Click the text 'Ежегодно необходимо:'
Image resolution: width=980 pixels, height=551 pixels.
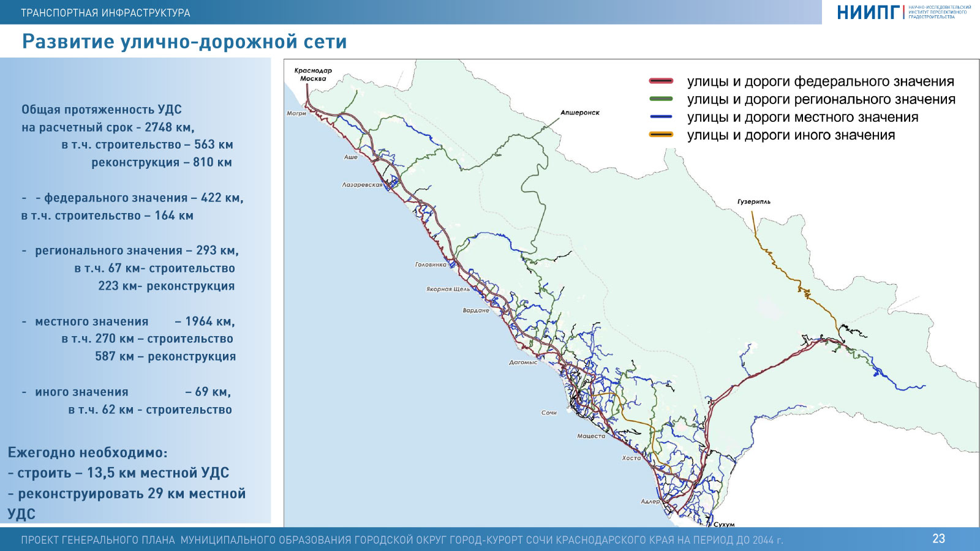(x=88, y=453)
